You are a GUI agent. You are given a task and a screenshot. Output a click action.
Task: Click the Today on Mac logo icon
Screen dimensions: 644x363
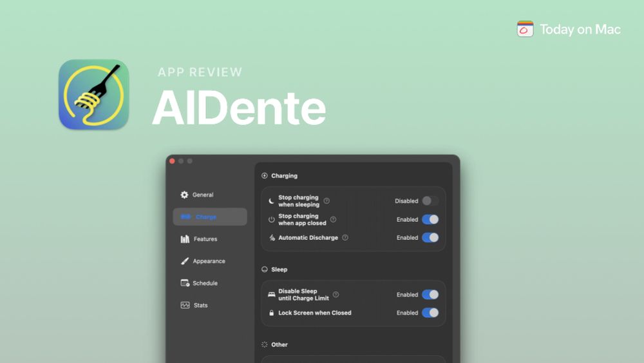coord(526,29)
